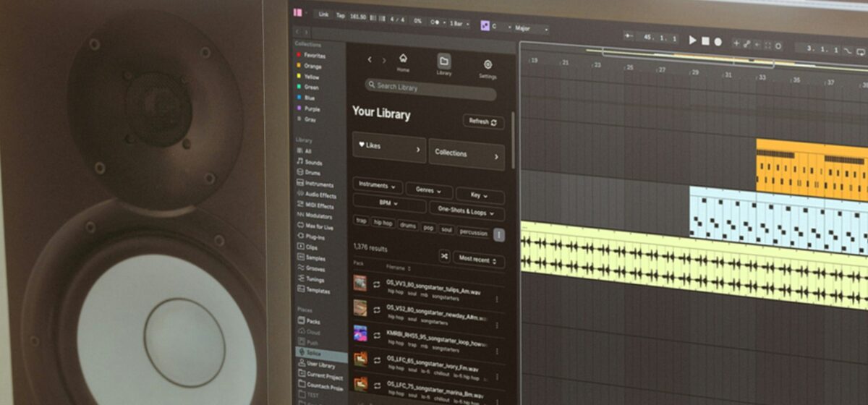Open the Likes section
The width and height of the screenshot is (868, 405).
(388, 148)
